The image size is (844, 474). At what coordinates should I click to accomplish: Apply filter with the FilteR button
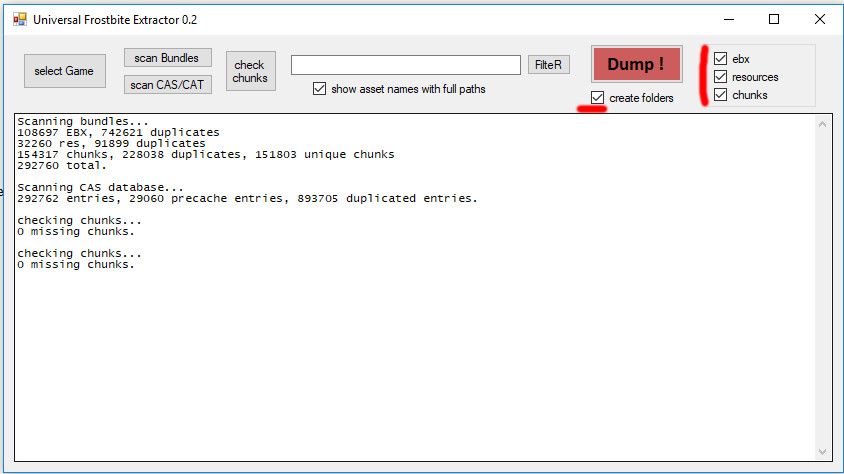coord(548,65)
